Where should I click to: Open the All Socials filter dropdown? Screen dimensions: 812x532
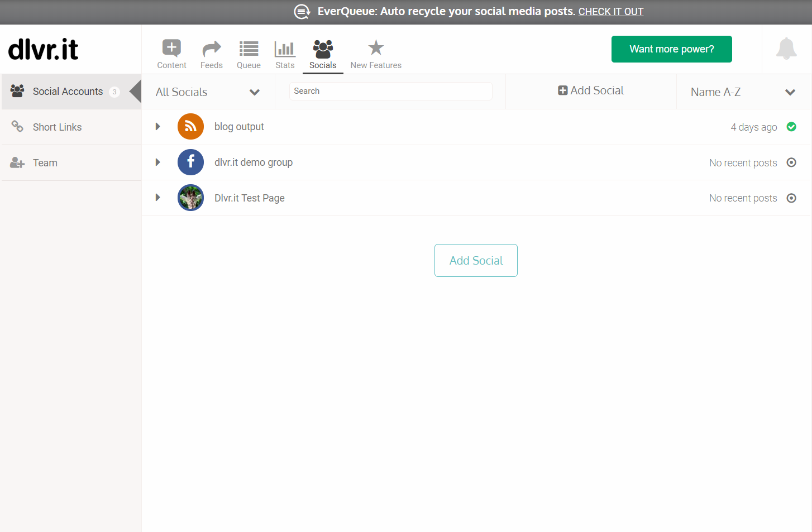point(208,92)
